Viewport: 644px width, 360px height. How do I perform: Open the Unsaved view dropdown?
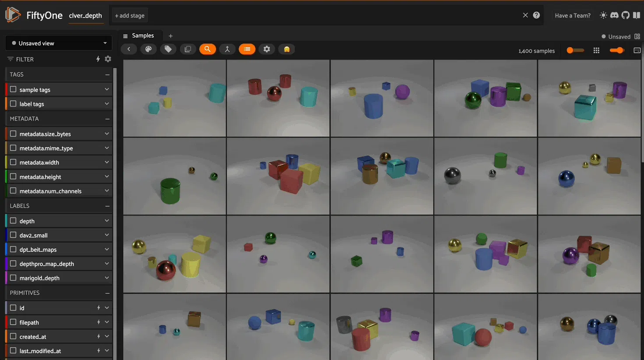[59, 43]
